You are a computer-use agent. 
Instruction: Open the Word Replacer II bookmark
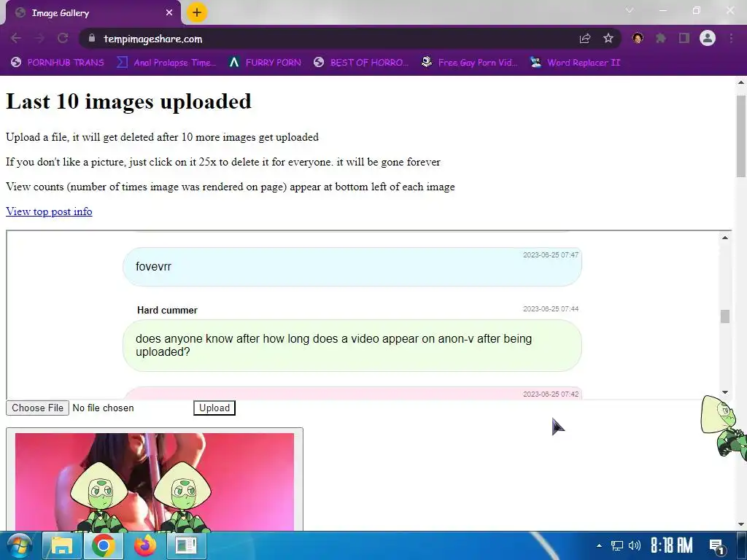click(x=575, y=63)
